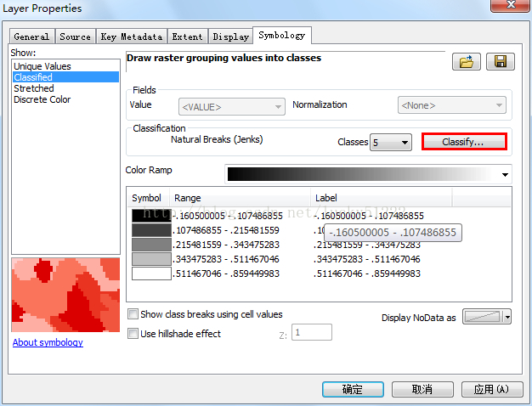Image resolution: width=532 pixels, height=406 pixels.
Task: Click the Natural Breaks (Jenks) method text
Action: click(217, 139)
